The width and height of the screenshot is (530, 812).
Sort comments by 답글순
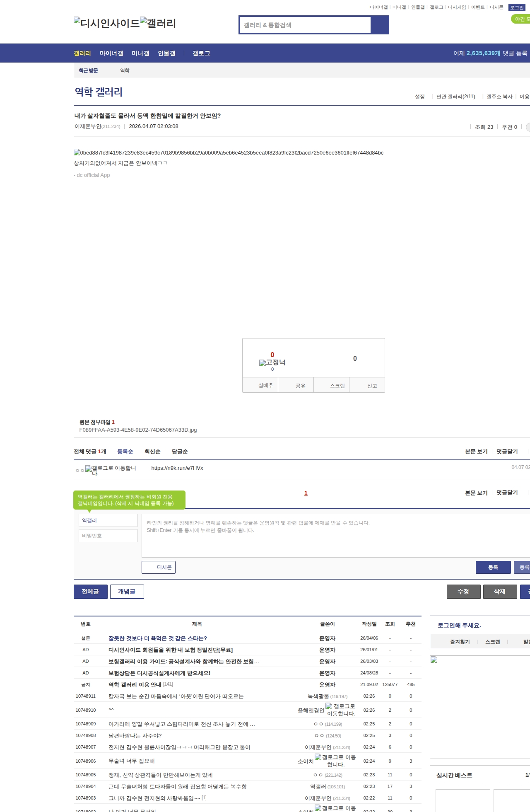tap(180, 451)
